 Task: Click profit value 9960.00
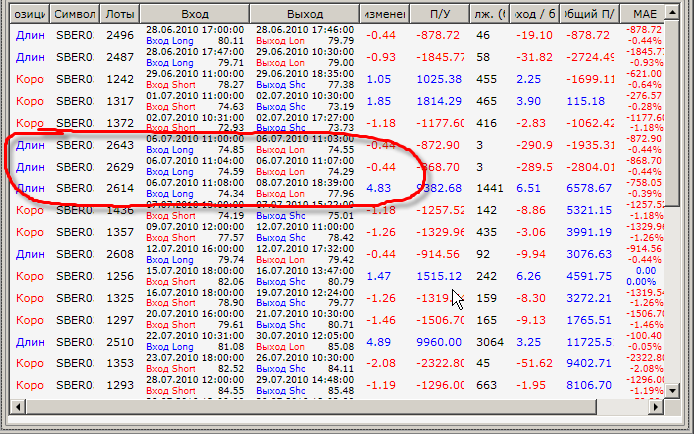[439, 342]
